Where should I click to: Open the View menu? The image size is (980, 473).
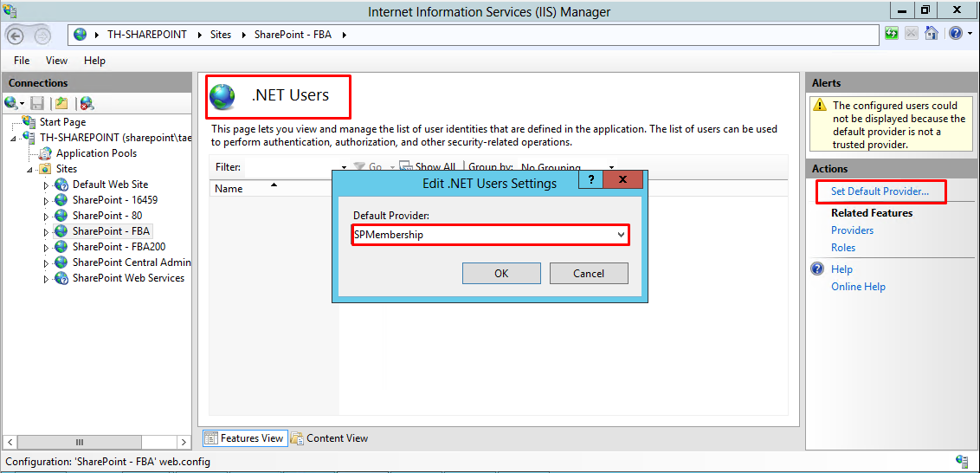pos(56,61)
